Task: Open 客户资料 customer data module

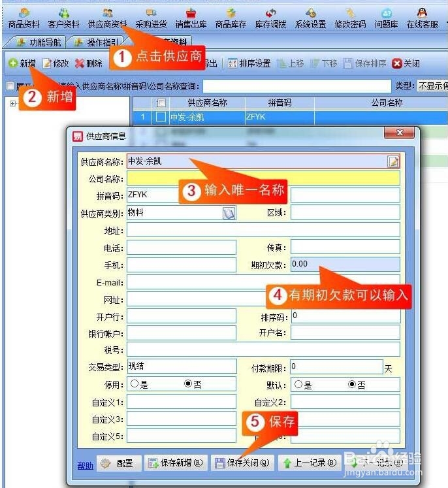Action: pyautogui.click(x=63, y=19)
